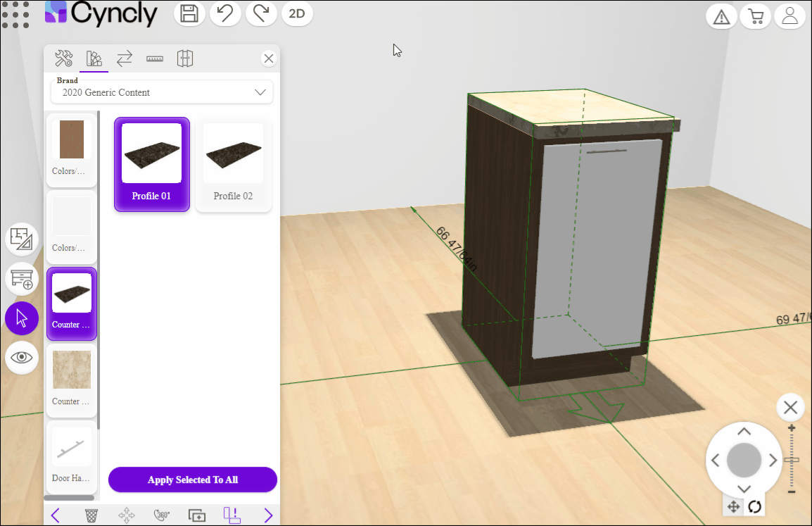
Task: Click the warning triangle alerts icon
Action: pyautogui.click(x=721, y=17)
